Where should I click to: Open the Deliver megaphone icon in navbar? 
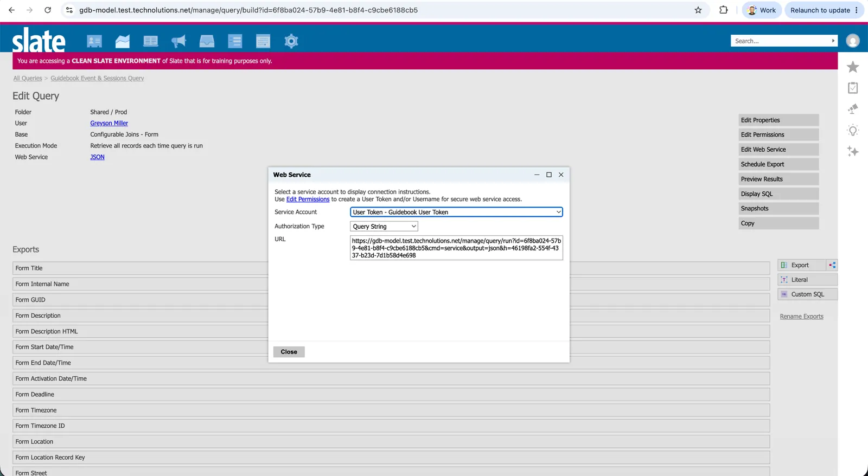coord(178,41)
